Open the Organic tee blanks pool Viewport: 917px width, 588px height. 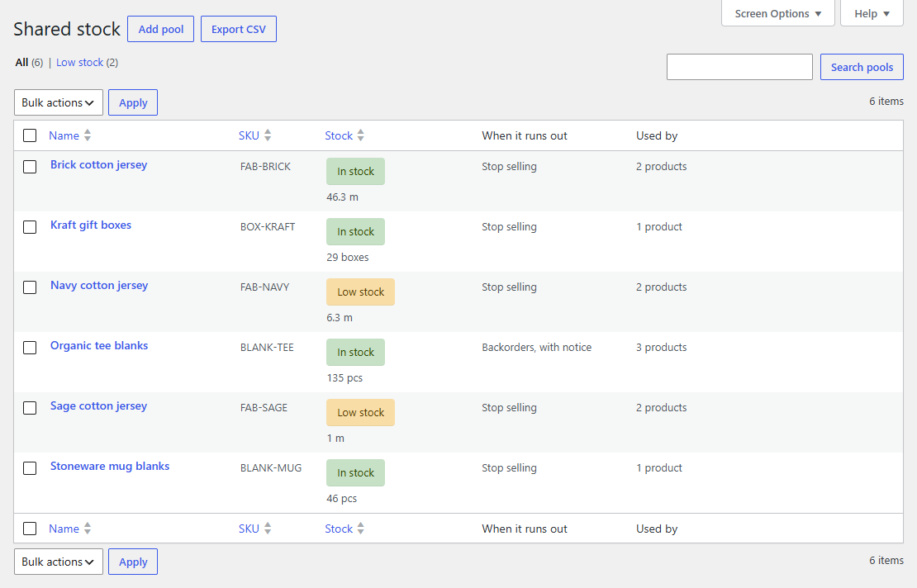tap(99, 345)
